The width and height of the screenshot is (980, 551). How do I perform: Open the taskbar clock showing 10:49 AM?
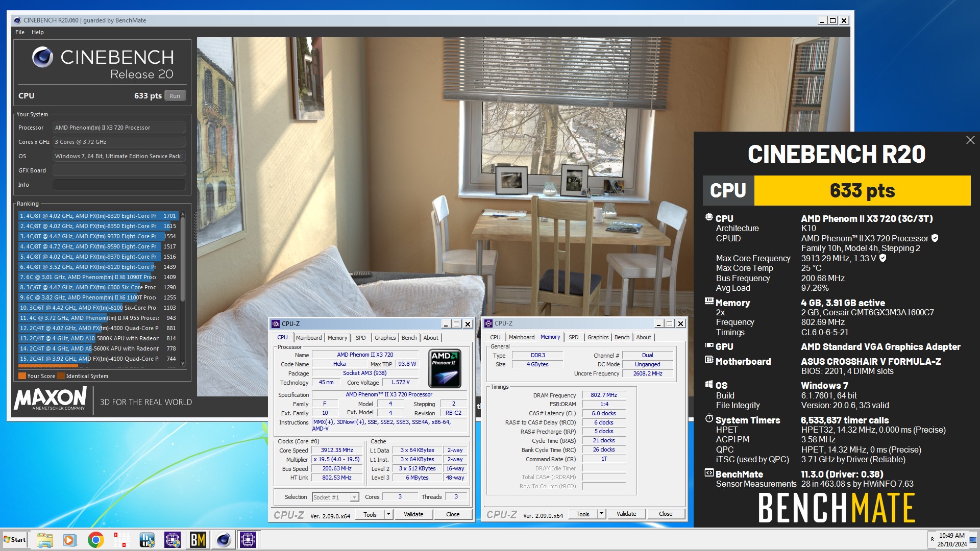[952, 540]
